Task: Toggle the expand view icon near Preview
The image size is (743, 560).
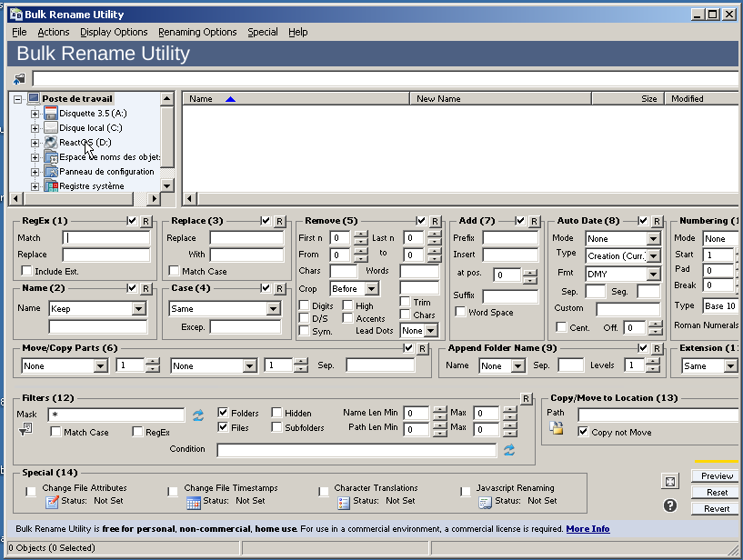Action: 670,482
